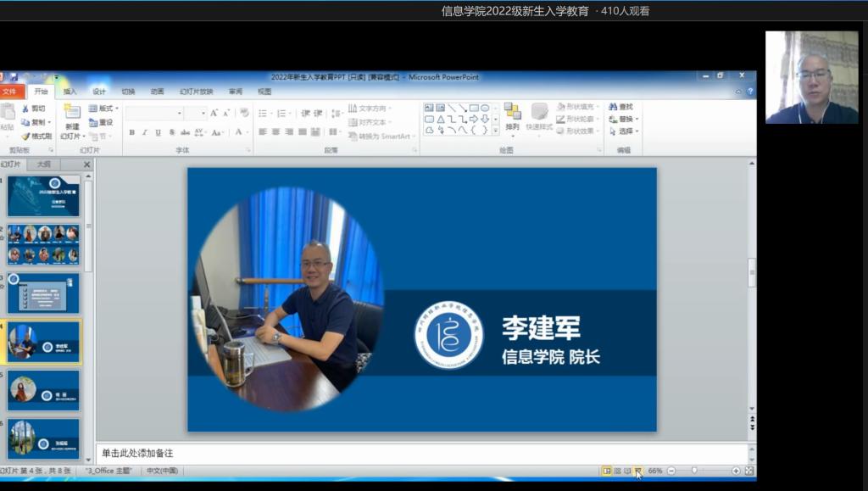This screenshot has height=491, width=868.
Task: Click the zoom slider handle
Action: 694,471
